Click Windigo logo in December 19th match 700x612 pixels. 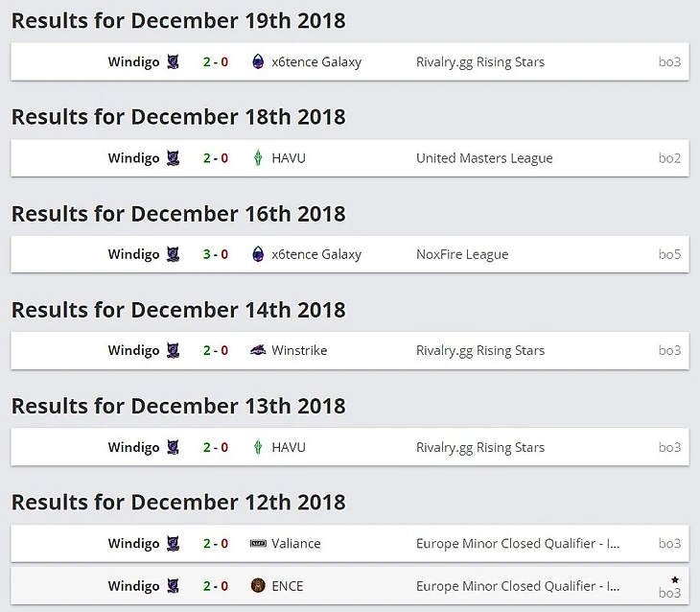(173, 62)
